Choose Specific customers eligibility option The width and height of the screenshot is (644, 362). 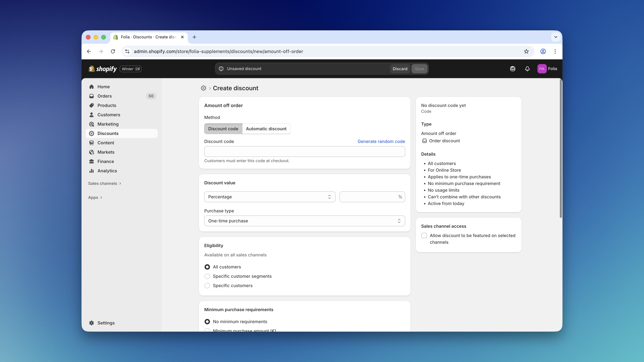(207, 286)
